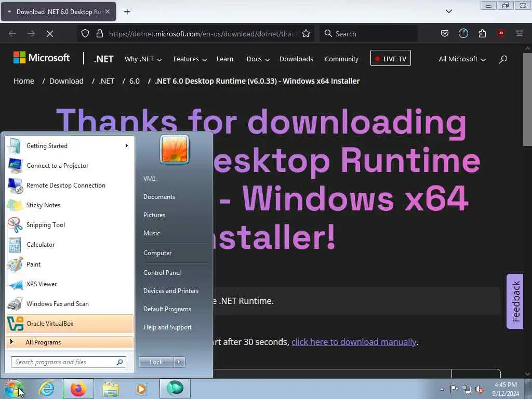Follow click here to download manually link
532x399 pixels.
[x=354, y=342]
